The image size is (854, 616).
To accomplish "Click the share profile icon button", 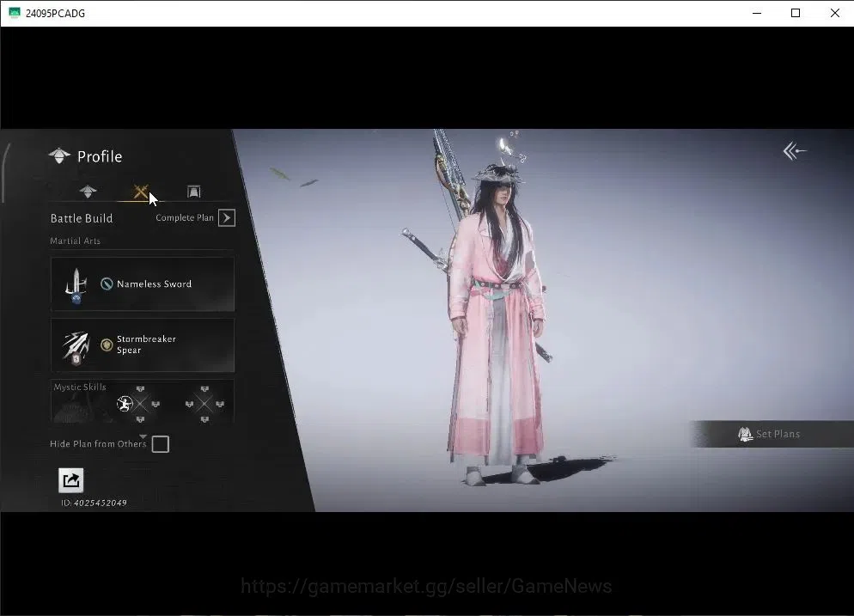I will click(70, 480).
